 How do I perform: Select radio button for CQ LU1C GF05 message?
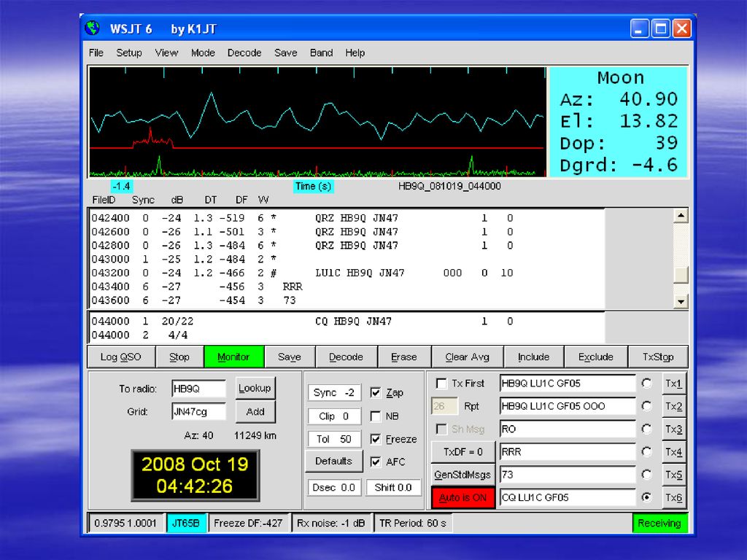[646, 497]
